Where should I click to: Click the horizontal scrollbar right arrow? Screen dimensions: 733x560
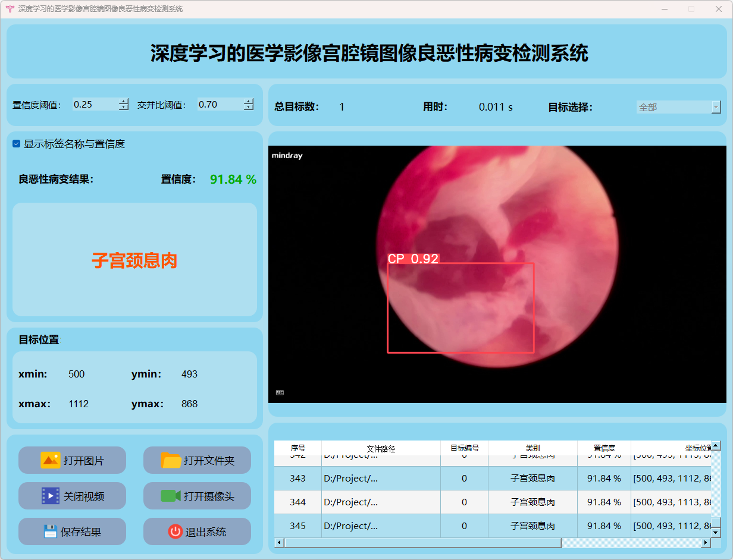coord(706,543)
